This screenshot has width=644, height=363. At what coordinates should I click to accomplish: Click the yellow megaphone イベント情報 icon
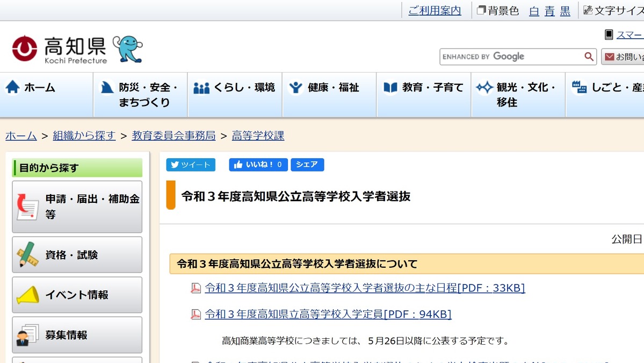coord(27,295)
